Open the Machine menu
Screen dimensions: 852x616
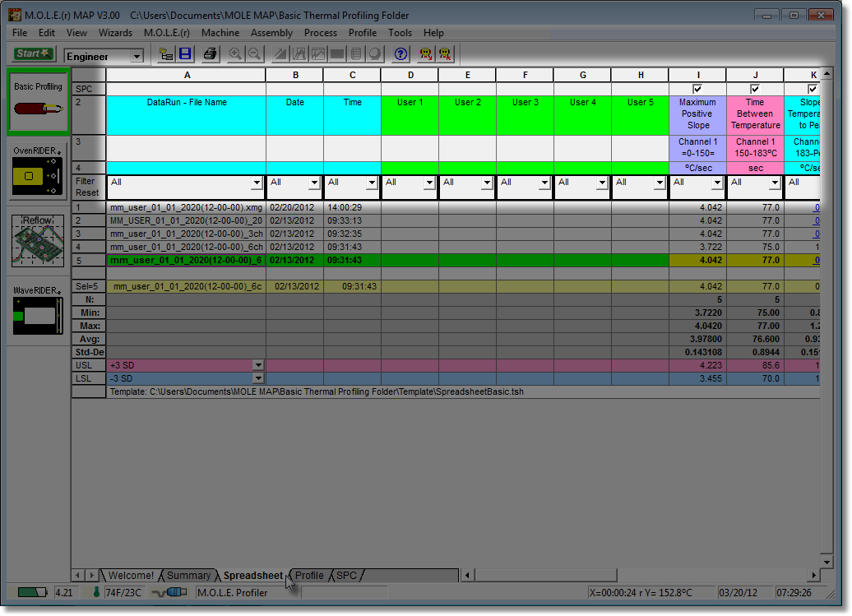220,33
